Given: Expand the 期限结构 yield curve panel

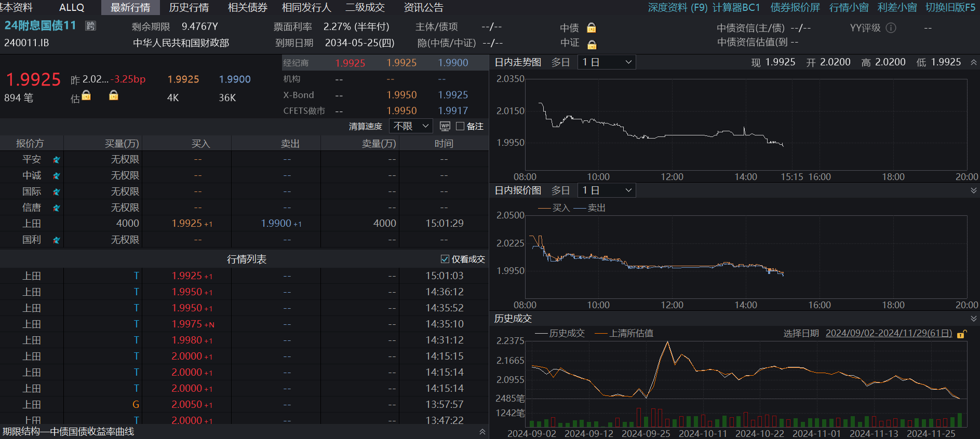Looking at the screenshot, I should pos(482,432).
